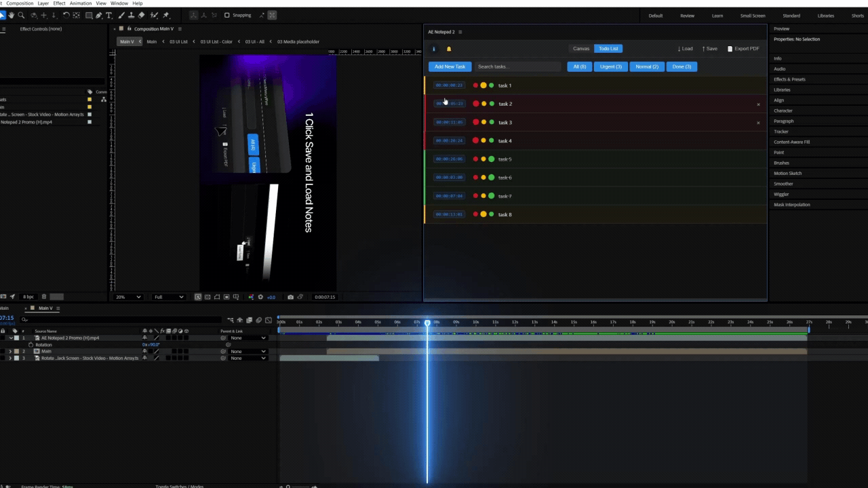Enable the Snapping checkbox
The height and width of the screenshot is (488, 868).
[x=226, y=15]
